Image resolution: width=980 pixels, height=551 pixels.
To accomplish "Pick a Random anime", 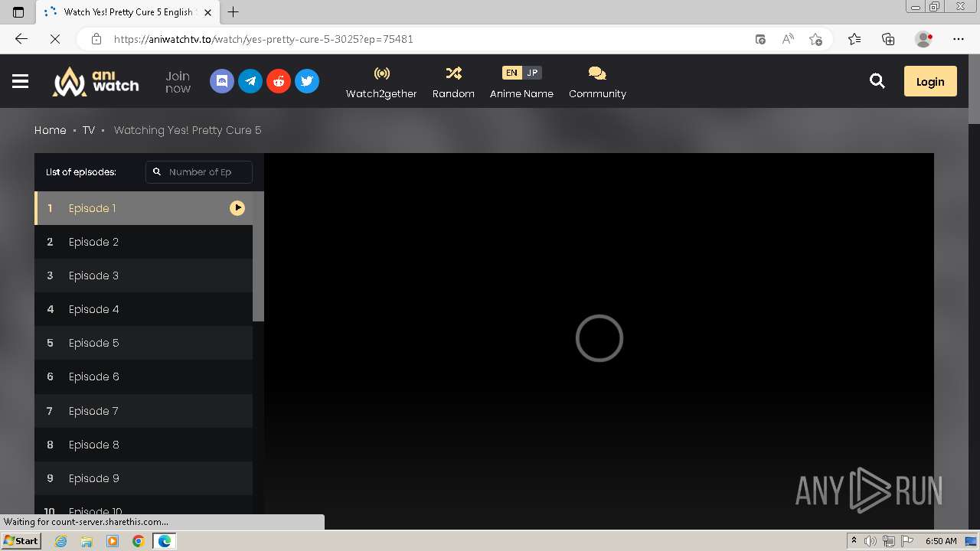I will (453, 82).
